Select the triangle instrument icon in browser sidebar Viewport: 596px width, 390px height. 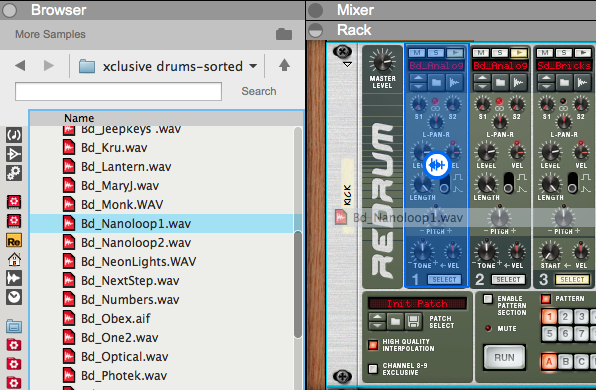point(14,154)
